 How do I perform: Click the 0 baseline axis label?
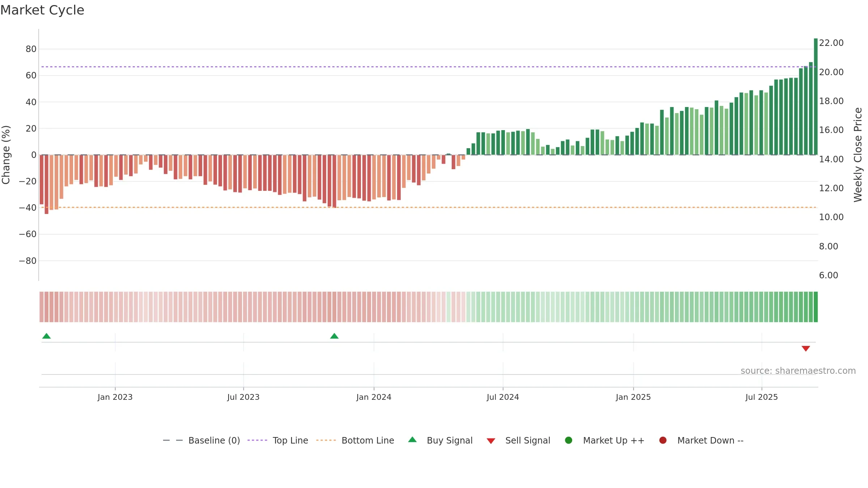[x=34, y=155]
